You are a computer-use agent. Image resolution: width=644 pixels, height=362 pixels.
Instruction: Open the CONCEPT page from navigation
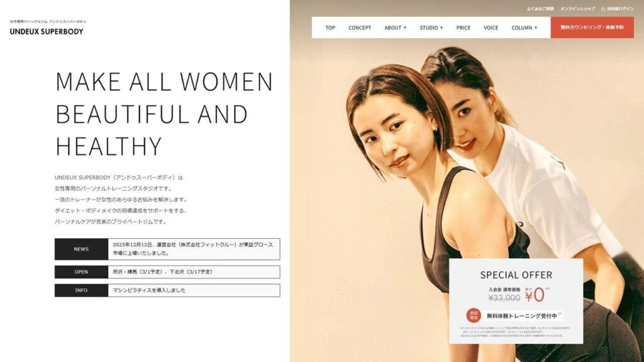(x=360, y=28)
